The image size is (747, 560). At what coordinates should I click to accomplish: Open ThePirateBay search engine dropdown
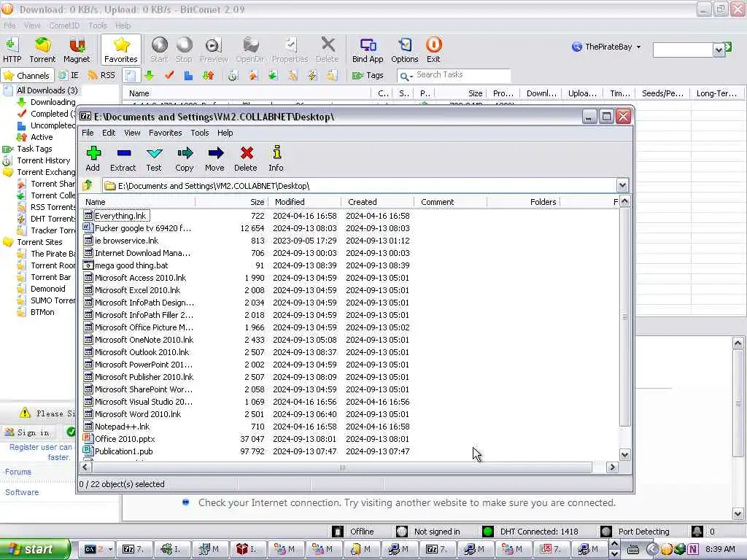point(638,47)
